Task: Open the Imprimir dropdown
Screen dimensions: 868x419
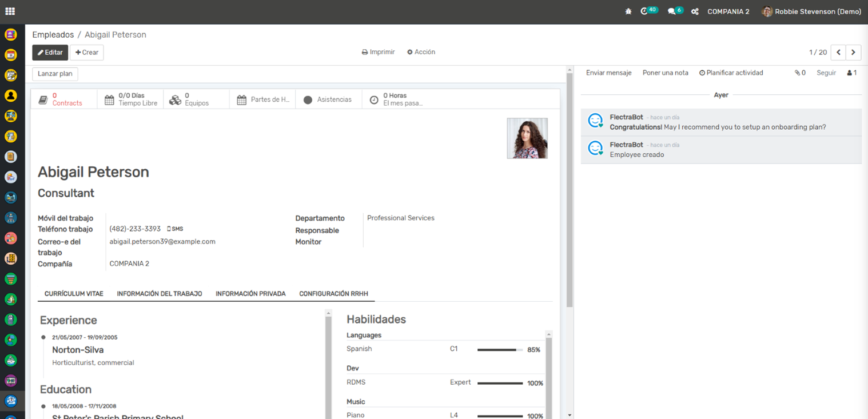Action: [x=378, y=52]
